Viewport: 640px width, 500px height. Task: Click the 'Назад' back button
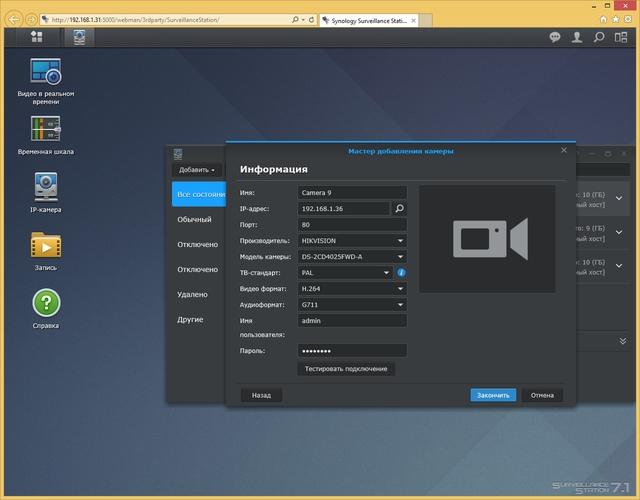point(261,395)
